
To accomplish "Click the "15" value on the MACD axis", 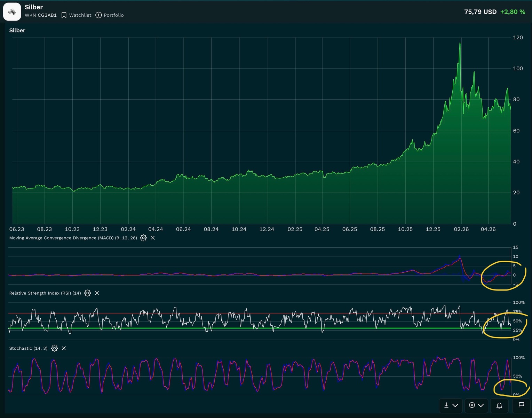I will point(516,247).
